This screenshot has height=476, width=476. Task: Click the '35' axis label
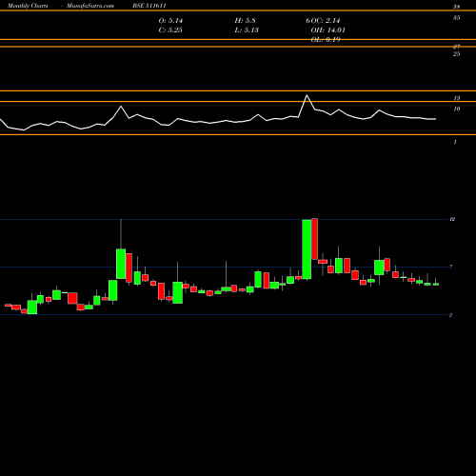[456, 18]
